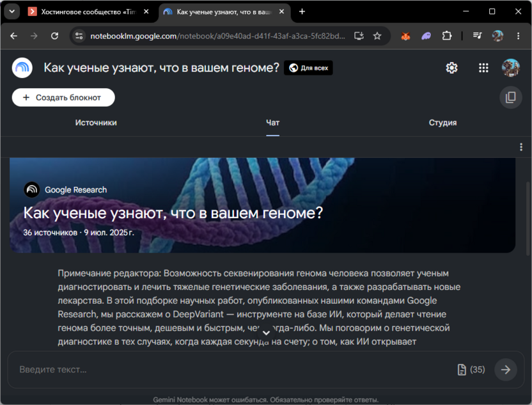Image resolution: width=532 pixels, height=405 pixels.
Task: Select the Как ученые узнают browser tab
Action: 224,12
